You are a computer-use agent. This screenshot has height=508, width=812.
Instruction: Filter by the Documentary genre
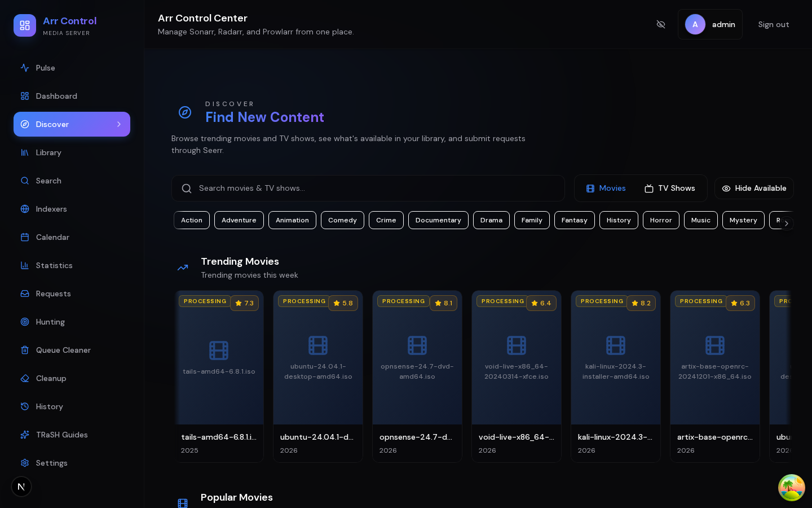point(438,220)
